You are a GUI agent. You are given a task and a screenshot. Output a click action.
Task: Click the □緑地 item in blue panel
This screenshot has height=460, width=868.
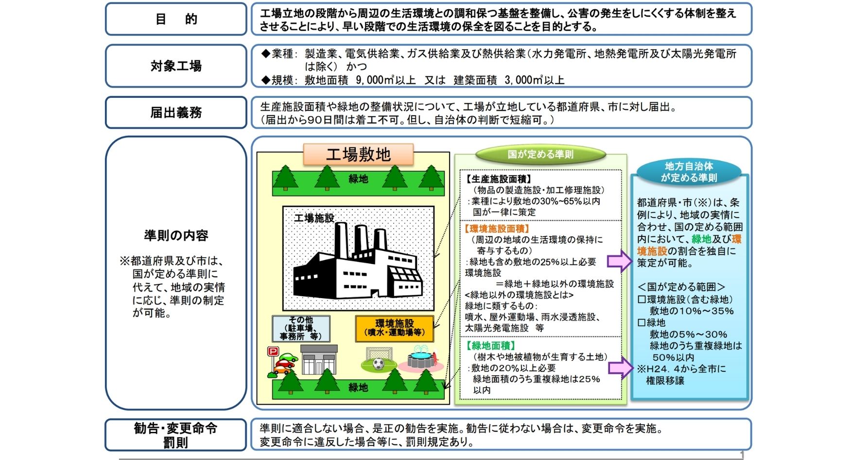[x=651, y=322]
